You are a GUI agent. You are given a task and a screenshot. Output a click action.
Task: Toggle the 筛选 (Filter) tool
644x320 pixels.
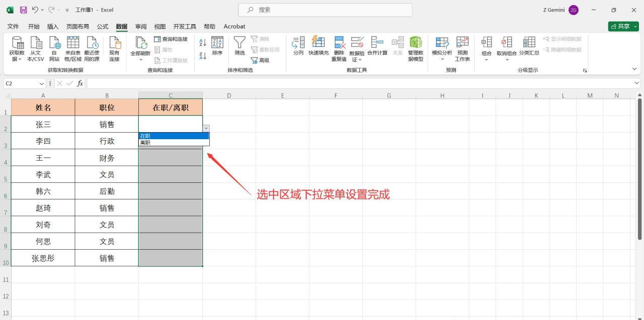tap(239, 46)
